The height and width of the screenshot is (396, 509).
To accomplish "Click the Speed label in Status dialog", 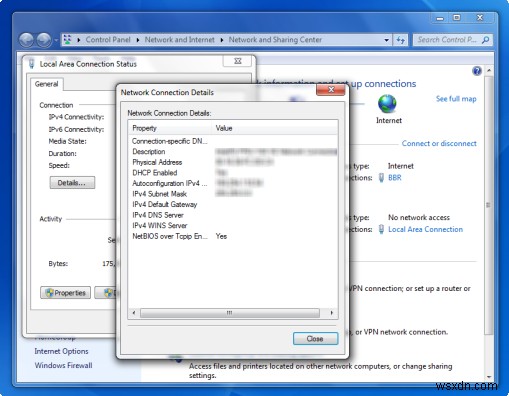I will pyautogui.click(x=59, y=166).
